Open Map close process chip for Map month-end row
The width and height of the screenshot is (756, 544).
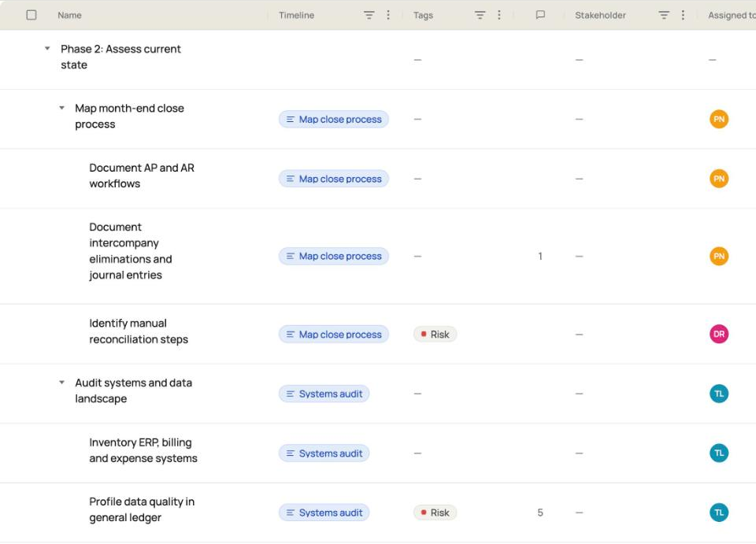pyautogui.click(x=334, y=119)
